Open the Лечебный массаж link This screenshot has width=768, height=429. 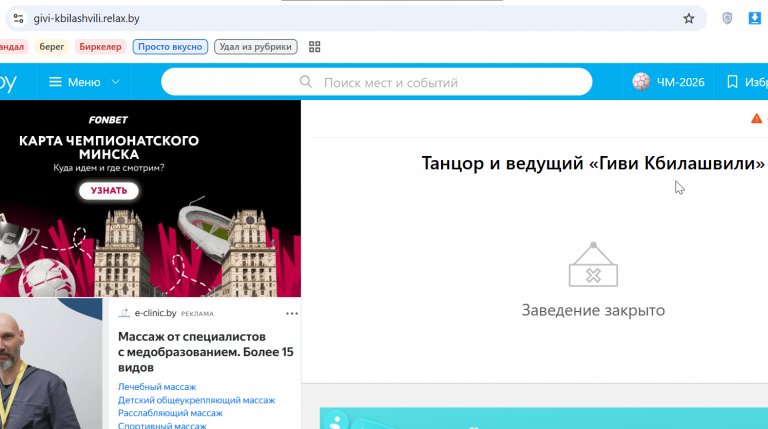(x=157, y=387)
